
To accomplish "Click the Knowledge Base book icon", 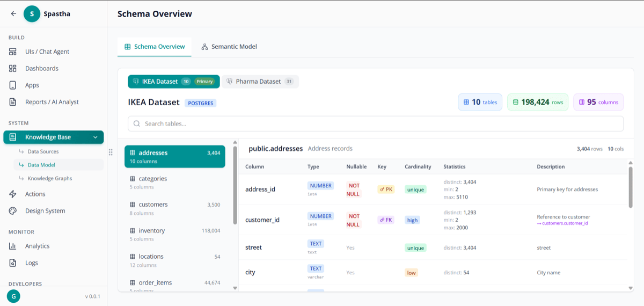I will (13, 137).
